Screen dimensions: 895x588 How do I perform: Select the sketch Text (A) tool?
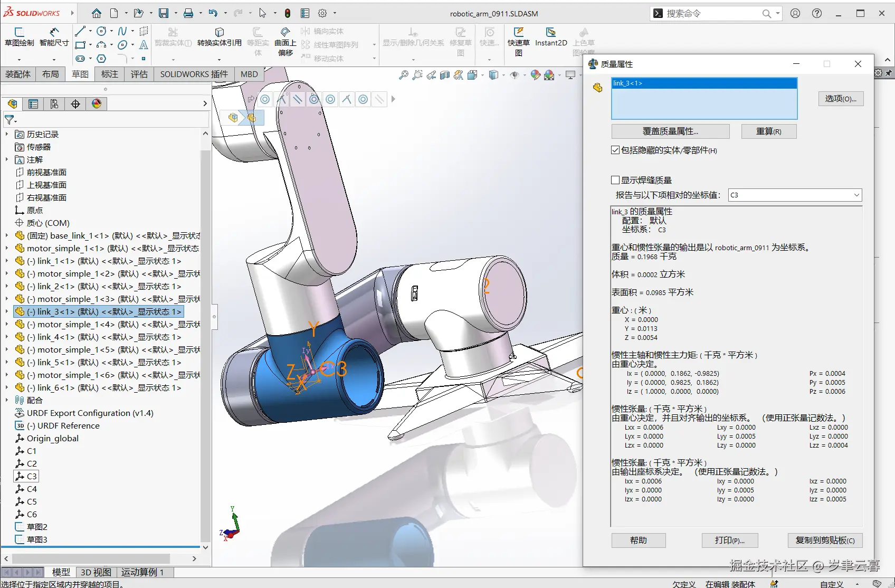pos(144,45)
